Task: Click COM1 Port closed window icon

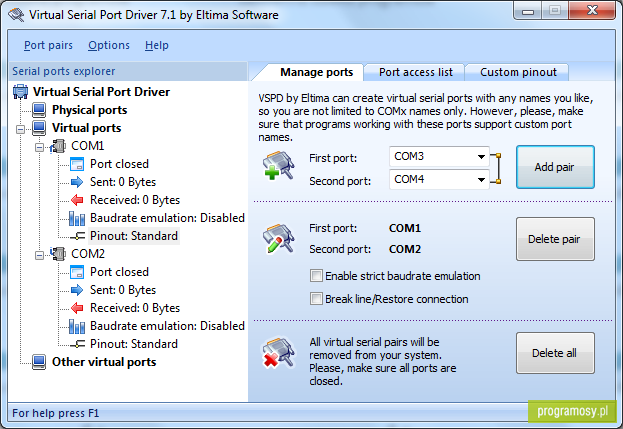Action: pyautogui.click(x=77, y=164)
